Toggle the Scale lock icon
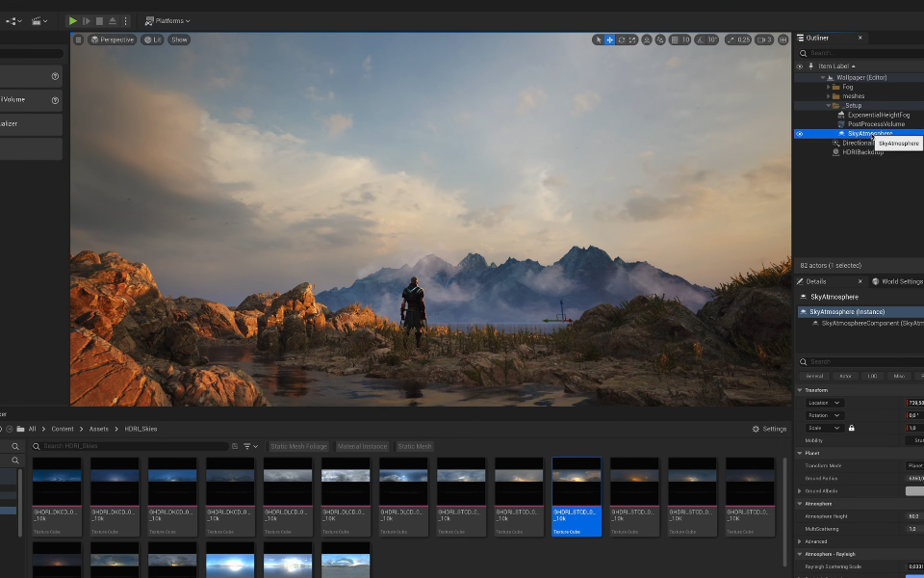 tap(852, 428)
